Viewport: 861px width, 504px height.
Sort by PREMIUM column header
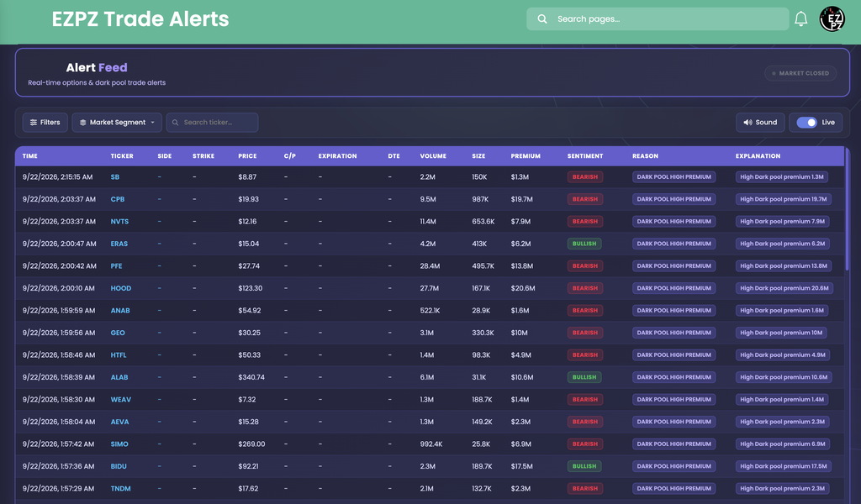(526, 156)
